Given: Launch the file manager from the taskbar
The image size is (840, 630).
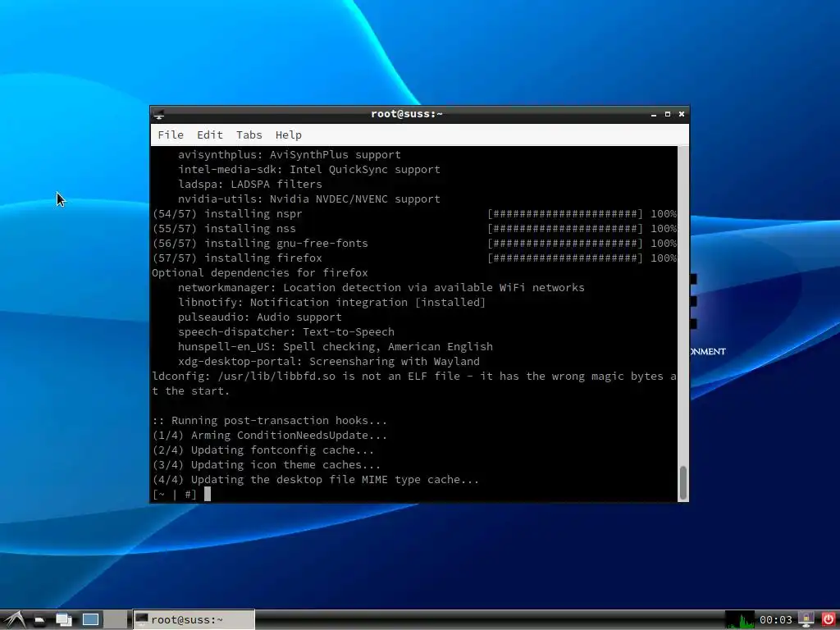Looking at the screenshot, I should 39,620.
